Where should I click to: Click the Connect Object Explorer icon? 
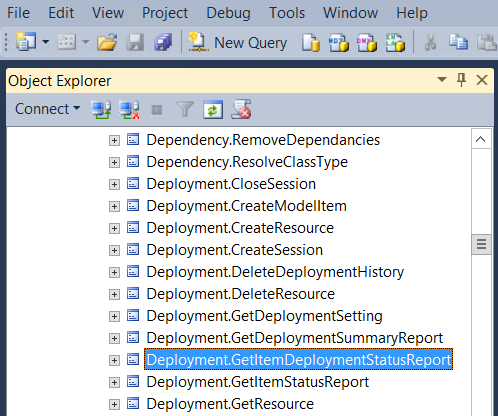coord(101,109)
